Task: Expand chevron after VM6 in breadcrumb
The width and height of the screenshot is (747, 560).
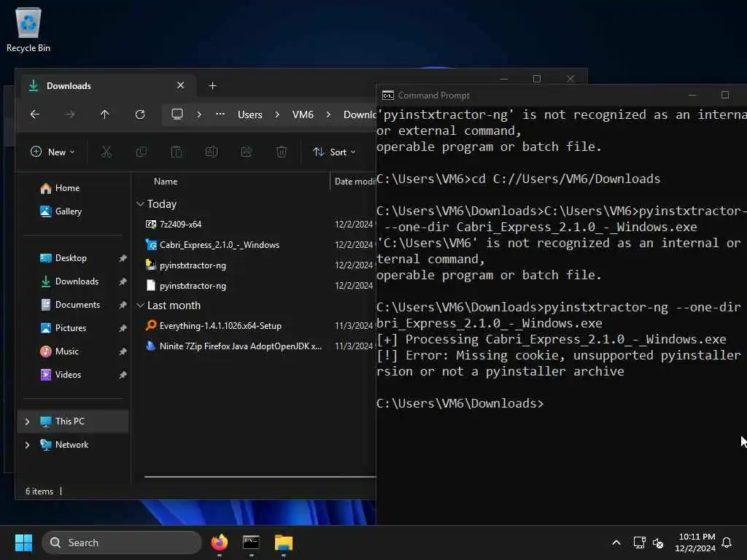Action: point(328,114)
